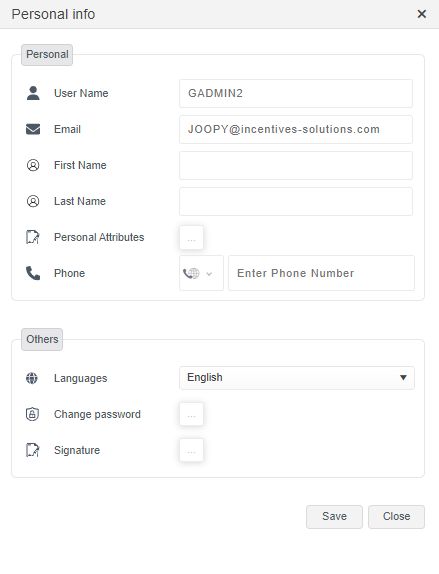439x574 pixels.
Task: Save the personal info changes
Action: point(334,517)
